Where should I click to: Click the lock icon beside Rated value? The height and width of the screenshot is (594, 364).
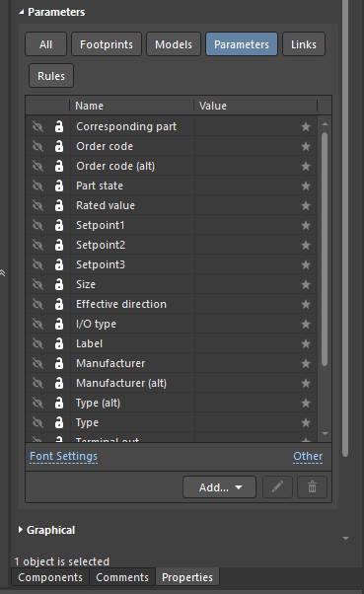pyautogui.click(x=59, y=205)
